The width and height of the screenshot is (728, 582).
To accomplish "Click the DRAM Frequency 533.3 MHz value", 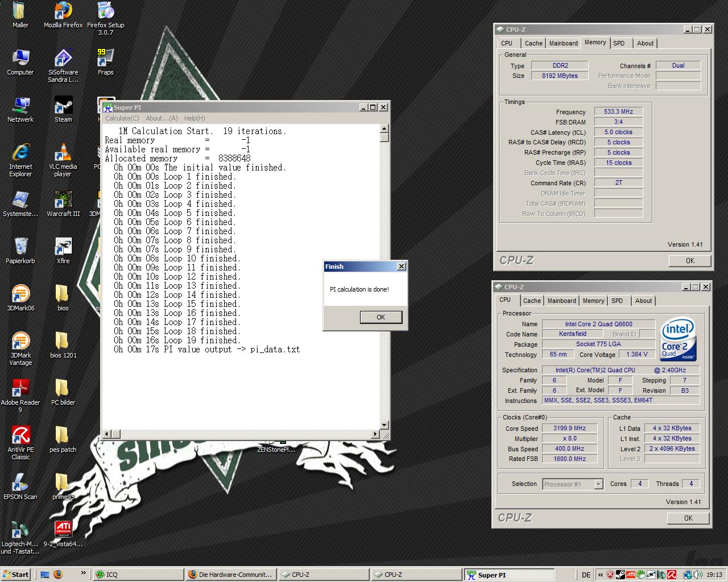I will coord(618,111).
